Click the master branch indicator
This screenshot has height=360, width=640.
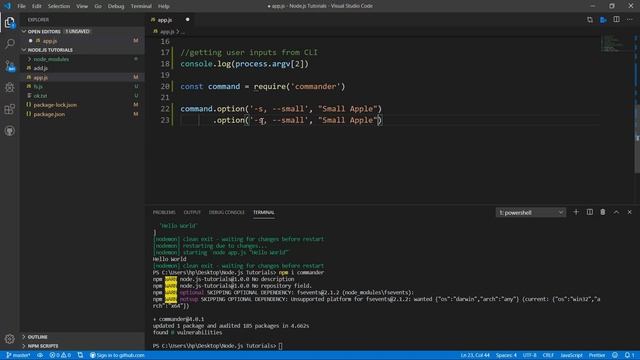[18, 355]
